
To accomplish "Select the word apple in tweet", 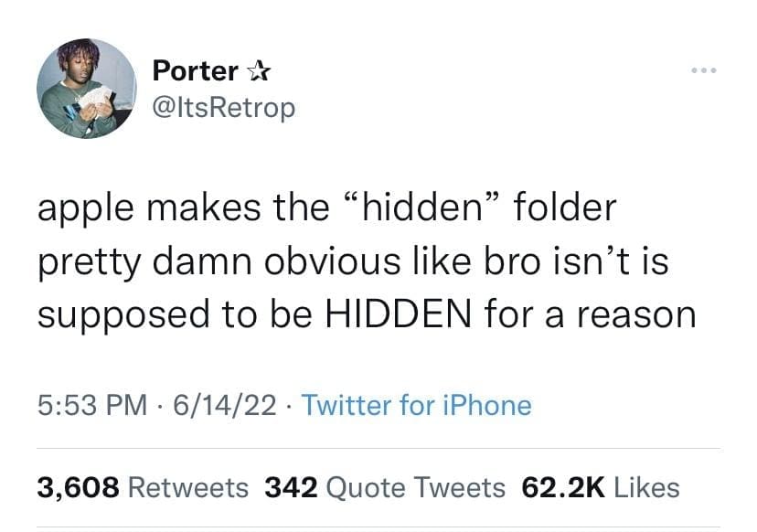I will click(85, 209).
